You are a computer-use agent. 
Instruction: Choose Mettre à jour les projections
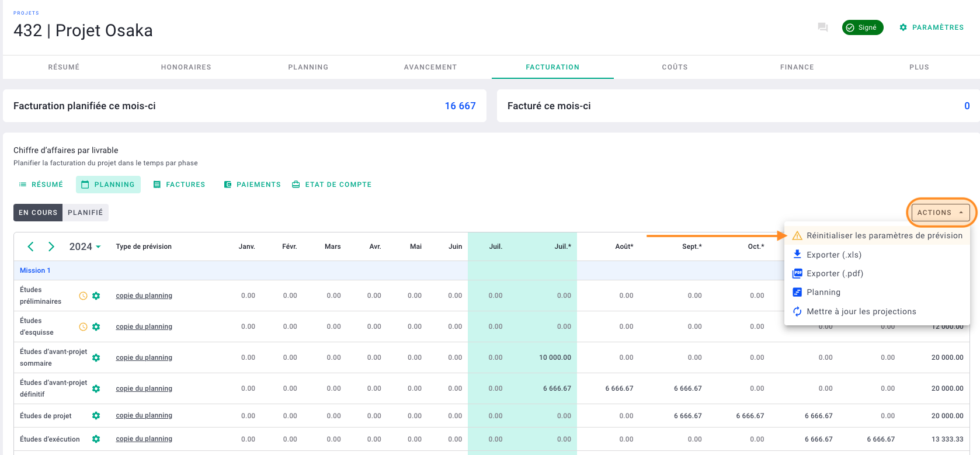click(x=877, y=311)
